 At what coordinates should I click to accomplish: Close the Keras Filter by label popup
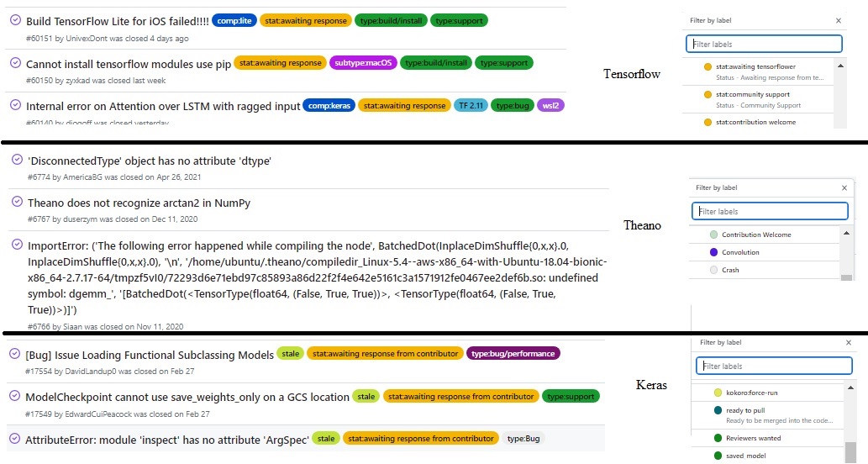point(849,343)
